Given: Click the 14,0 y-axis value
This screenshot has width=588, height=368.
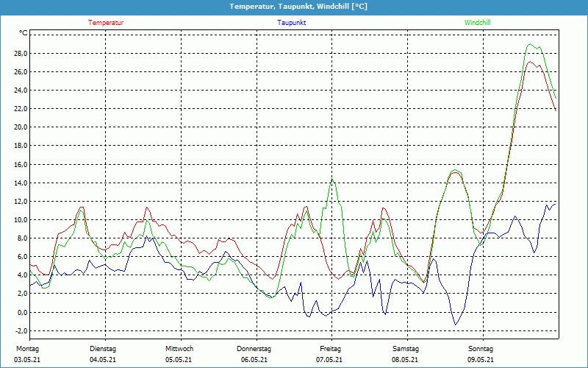Looking at the screenshot, I should (21, 183).
